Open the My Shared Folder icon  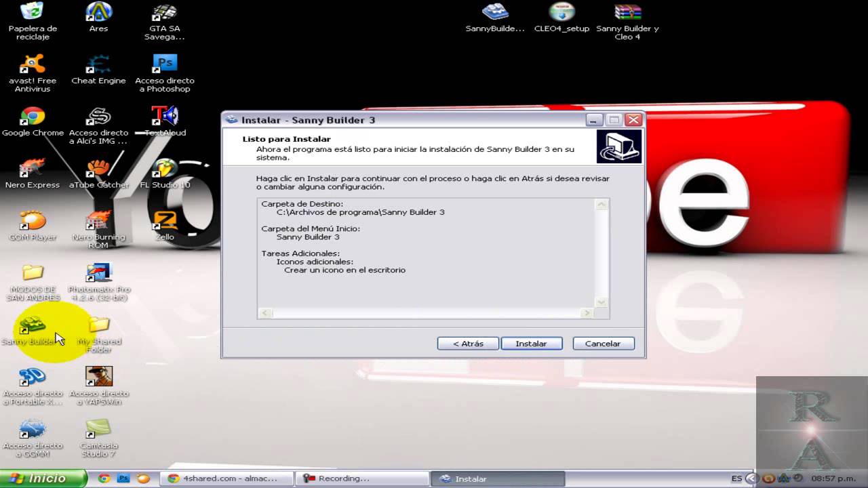[99, 334]
